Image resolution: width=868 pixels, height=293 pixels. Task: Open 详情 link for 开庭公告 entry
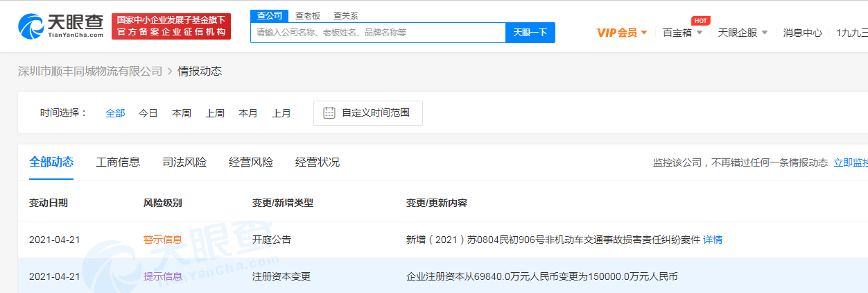coord(713,240)
